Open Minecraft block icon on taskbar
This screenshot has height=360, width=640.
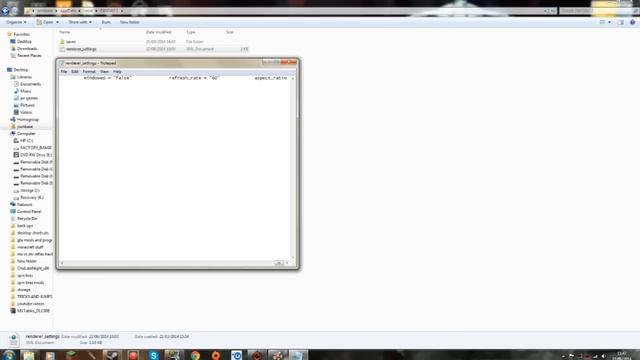tap(71, 356)
